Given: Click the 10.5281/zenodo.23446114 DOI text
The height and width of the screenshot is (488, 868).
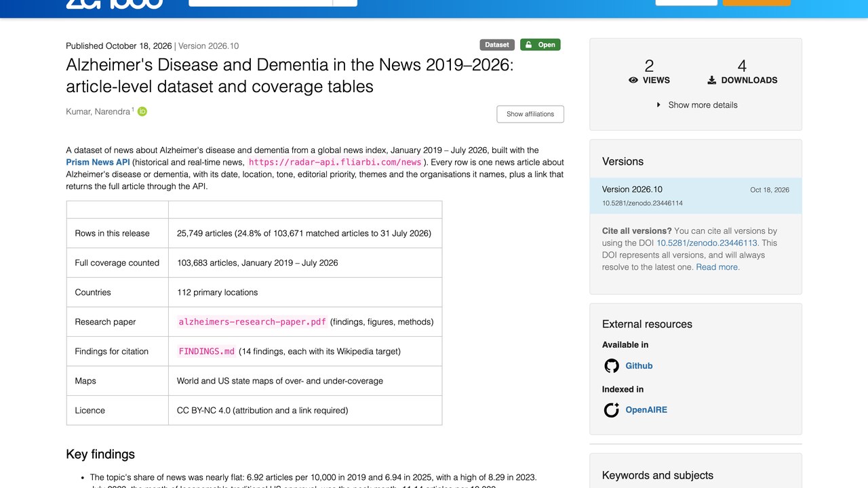Looking at the screenshot, I should click(642, 203).
